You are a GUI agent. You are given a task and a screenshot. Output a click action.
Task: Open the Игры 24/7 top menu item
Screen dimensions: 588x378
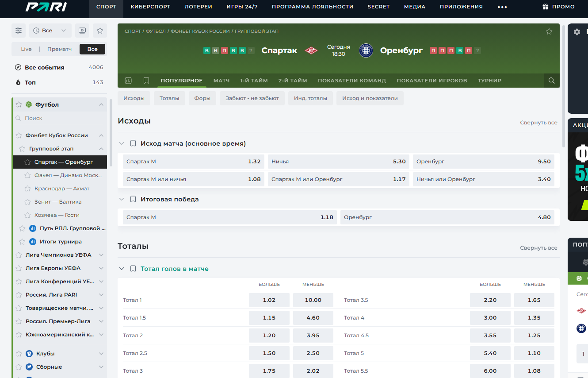pos(242,7)
